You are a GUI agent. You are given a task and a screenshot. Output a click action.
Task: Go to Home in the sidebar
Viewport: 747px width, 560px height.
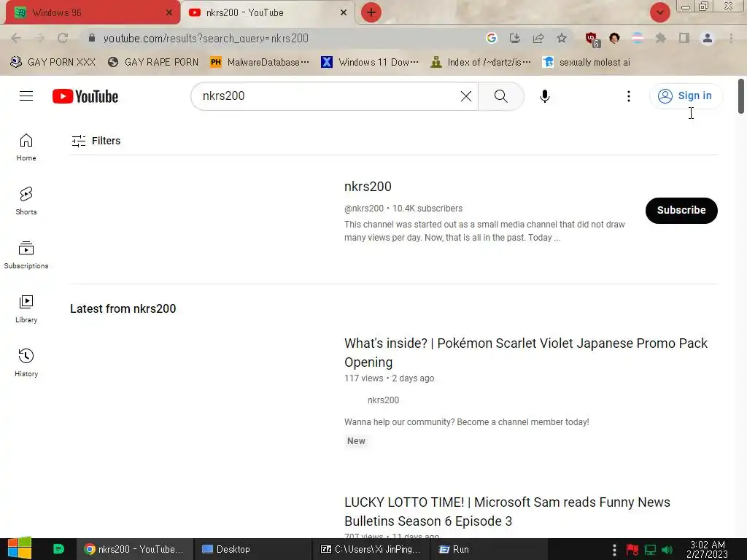pos(26,147)
